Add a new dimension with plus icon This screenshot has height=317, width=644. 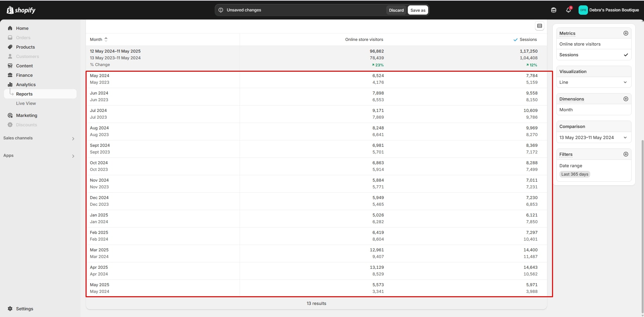pyautogui.click(x=626, y=99)
